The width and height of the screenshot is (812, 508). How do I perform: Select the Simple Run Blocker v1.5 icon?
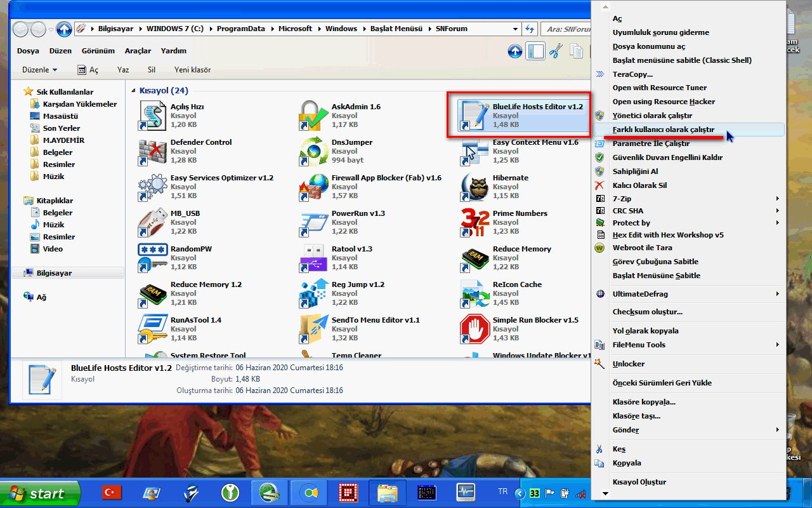coord(475,329)
